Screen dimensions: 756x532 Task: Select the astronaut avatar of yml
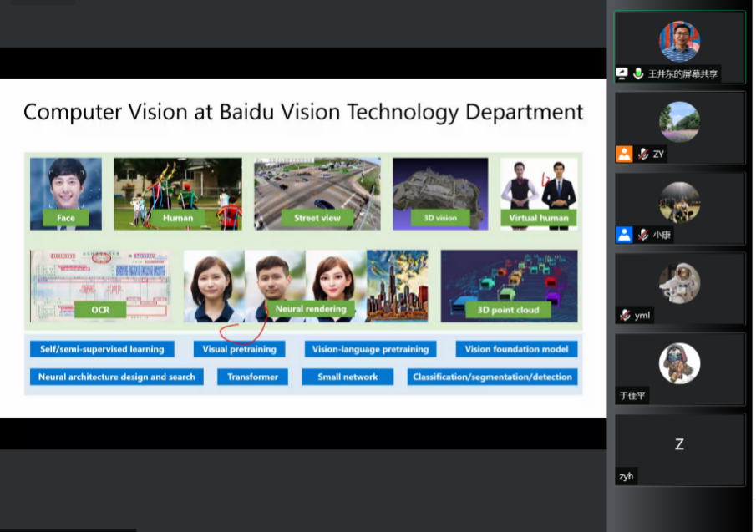[x=679, y=283]
